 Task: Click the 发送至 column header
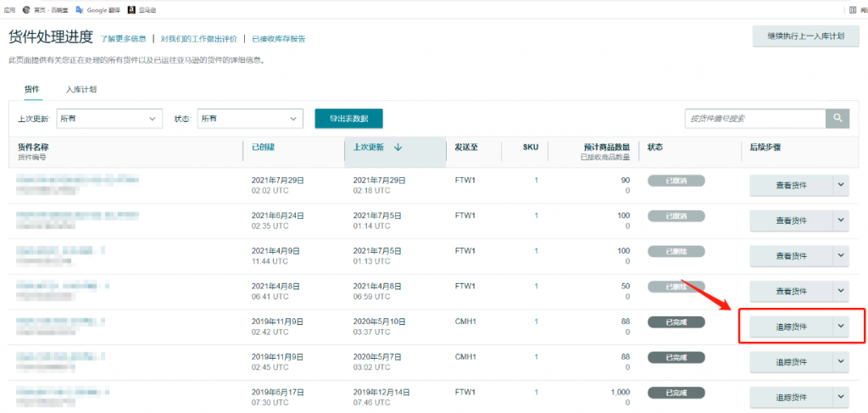tap(466, 147)
